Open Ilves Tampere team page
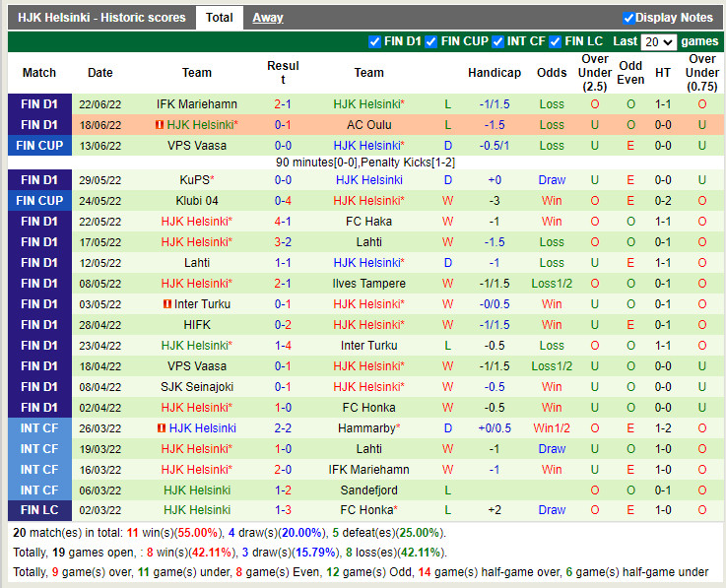Screen dimensions: 726x588 369,284
